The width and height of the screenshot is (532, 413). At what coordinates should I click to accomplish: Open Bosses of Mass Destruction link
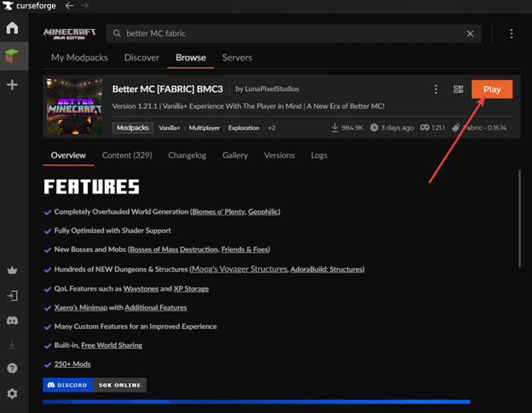point(174,250)
